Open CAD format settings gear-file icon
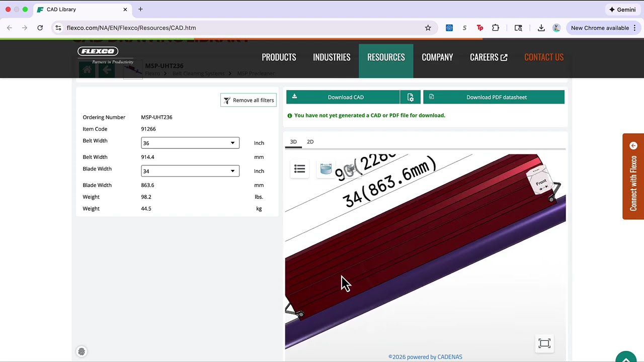The image size is (644, 362). [411, 98]
